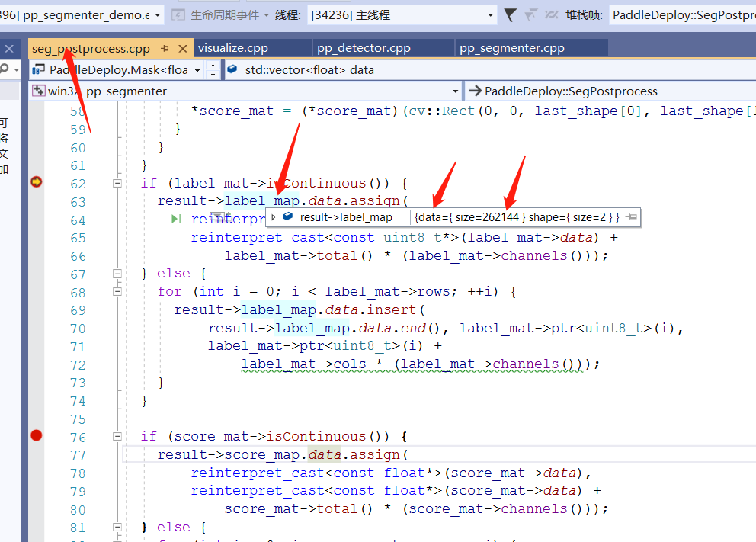Click the breakpoint indicator on line 62

tap(36, 183)
